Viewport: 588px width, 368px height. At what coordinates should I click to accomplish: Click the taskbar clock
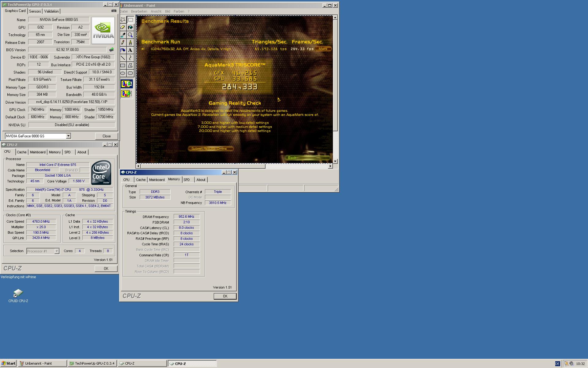pos(580,364)
